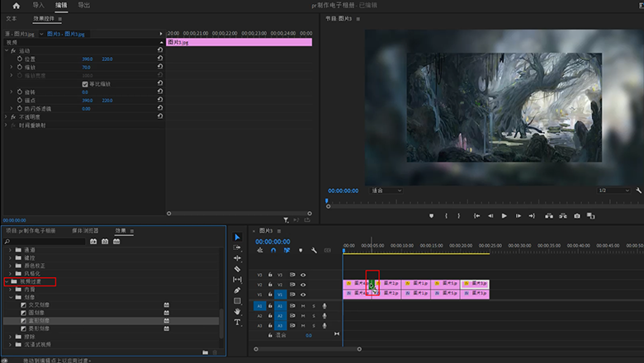Reset the 缩放 scale parameter

[160, 67]
